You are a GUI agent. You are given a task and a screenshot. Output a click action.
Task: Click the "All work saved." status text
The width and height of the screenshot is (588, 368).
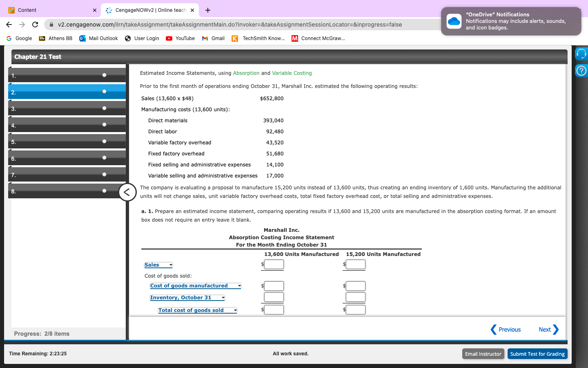point(291,354)
